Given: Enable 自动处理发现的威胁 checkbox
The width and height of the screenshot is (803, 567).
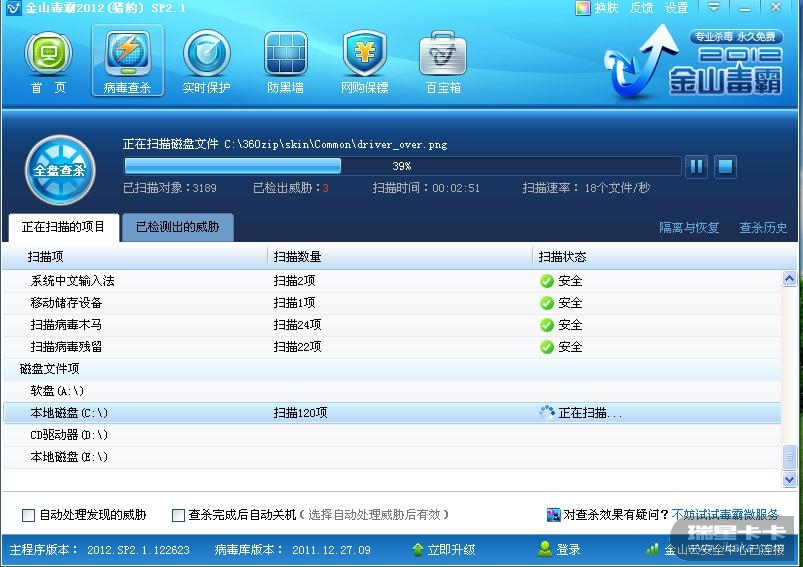Looking at the screenshot, I should [29, 515].
